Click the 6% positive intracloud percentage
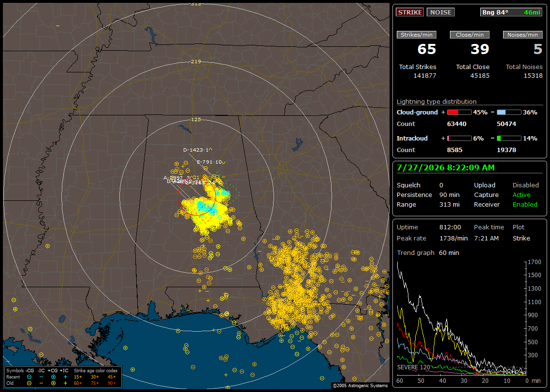550x392 pixels. [478, 139]
